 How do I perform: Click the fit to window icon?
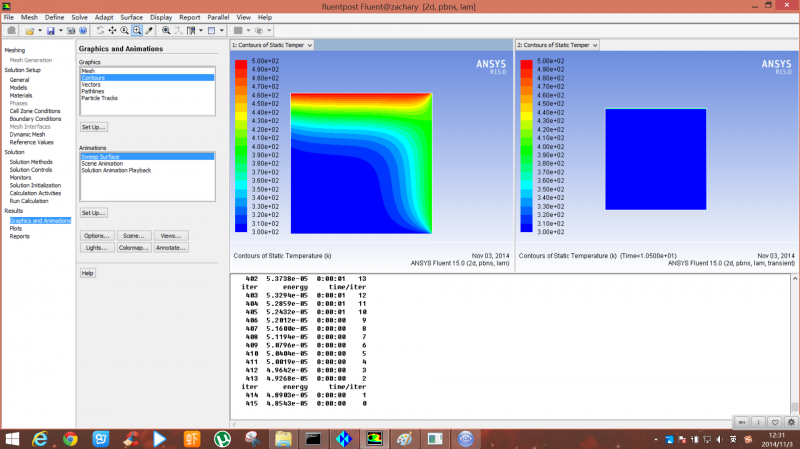point(166,30)
